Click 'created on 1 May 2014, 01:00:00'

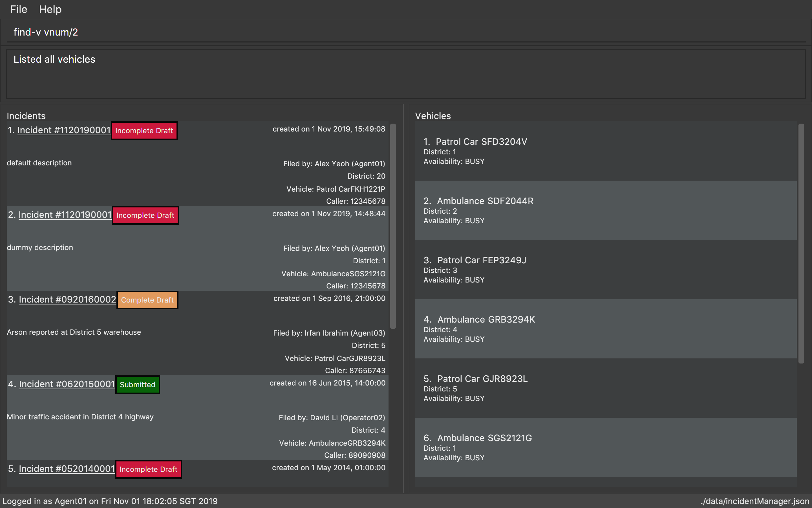click(329, 468)
